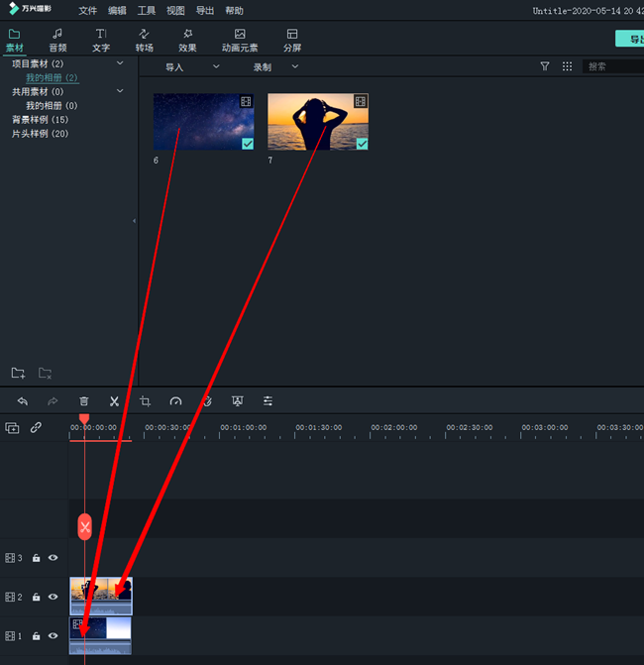Open the adjustment sliders edit icon

268,401
